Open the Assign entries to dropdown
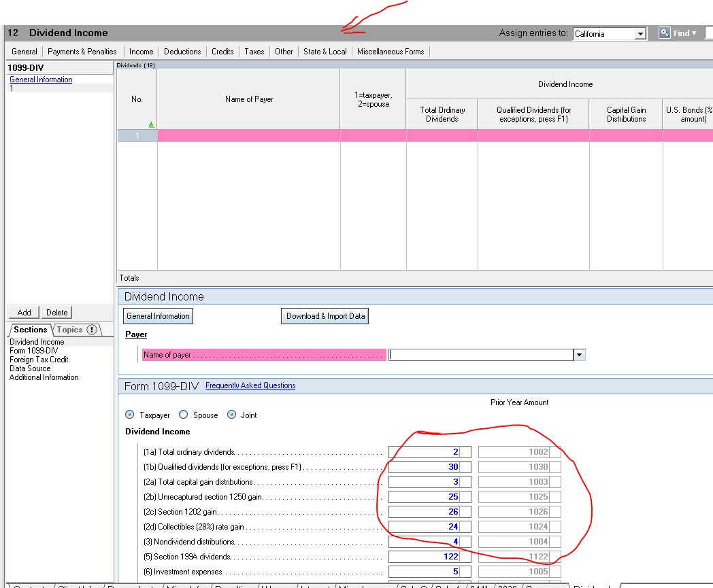Viewport: 713px width, 588px height. [640, 33]
